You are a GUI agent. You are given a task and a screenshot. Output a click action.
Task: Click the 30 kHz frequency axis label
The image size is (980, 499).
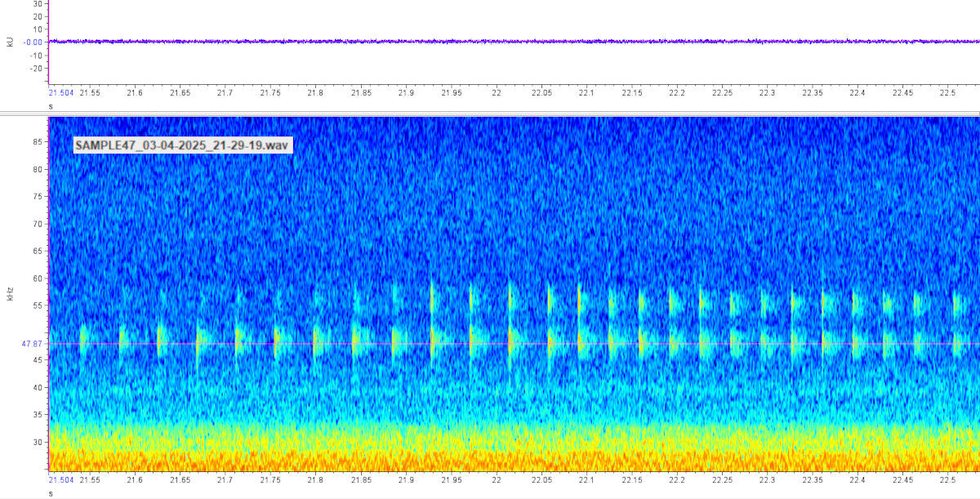(38, 442)
